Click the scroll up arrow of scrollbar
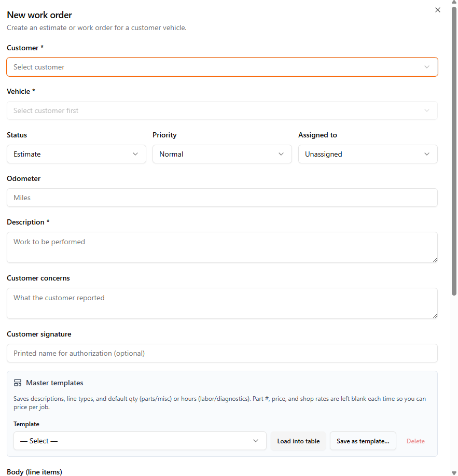 pyautogui.click(x=454, y=3)
